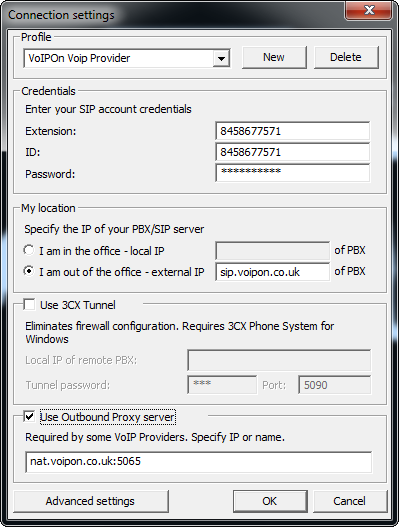This screenshot has width=399, height=527.
Task: Edit the external IP sip.voipon.co.uk field
Action: tap(273, 272)
